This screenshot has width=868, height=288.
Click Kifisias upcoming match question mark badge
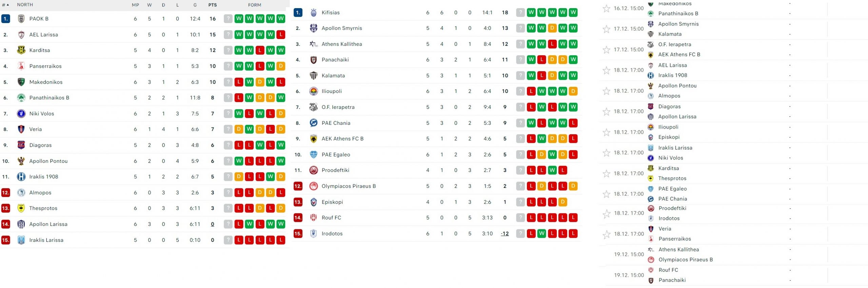click(x=520, y=13)
